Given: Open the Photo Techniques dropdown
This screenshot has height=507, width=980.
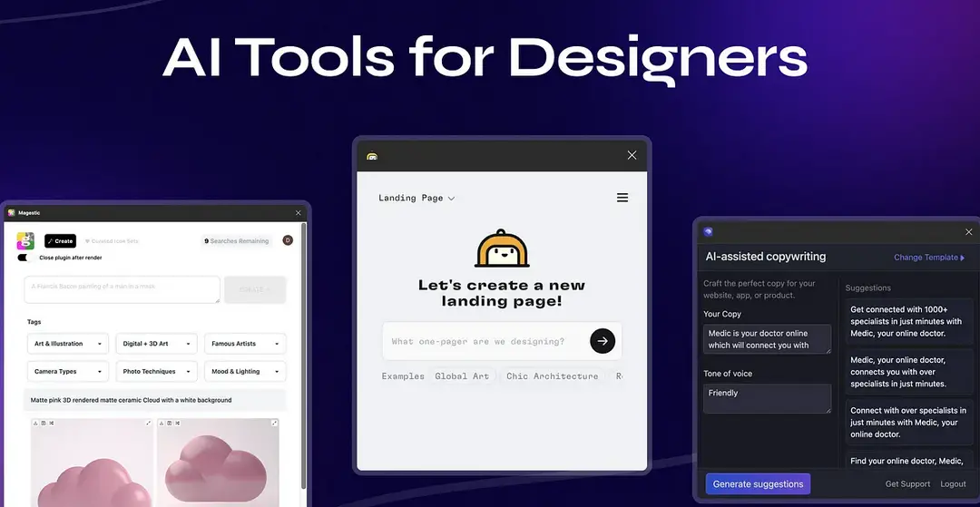Looking at the screenshot, I should [157, 372].
